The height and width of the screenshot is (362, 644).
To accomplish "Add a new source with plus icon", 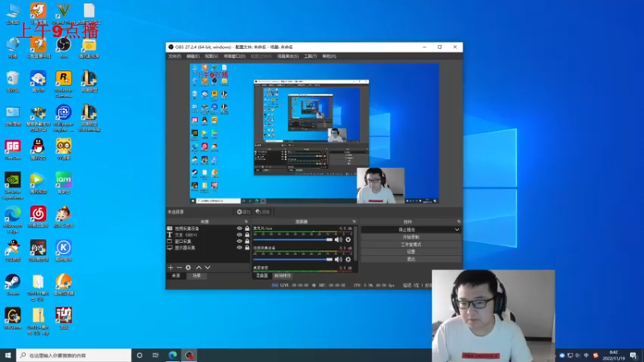I will coord(171,268).
